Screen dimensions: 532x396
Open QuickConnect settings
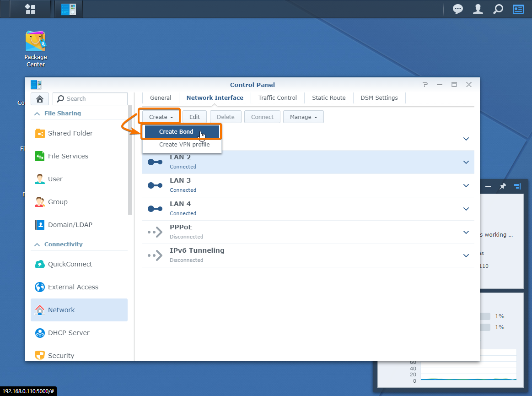point(70,264)
